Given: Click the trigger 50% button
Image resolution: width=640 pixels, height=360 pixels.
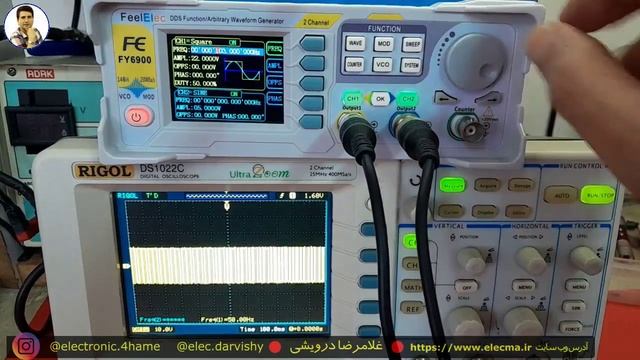Looking at the screenshot, I should point(574,307).
